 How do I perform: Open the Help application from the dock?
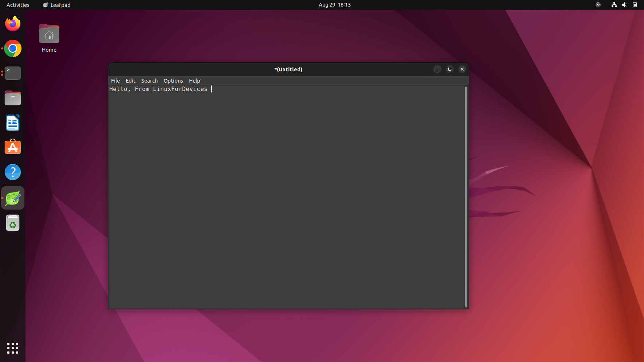pyautogui.click(x=13, y=172)
